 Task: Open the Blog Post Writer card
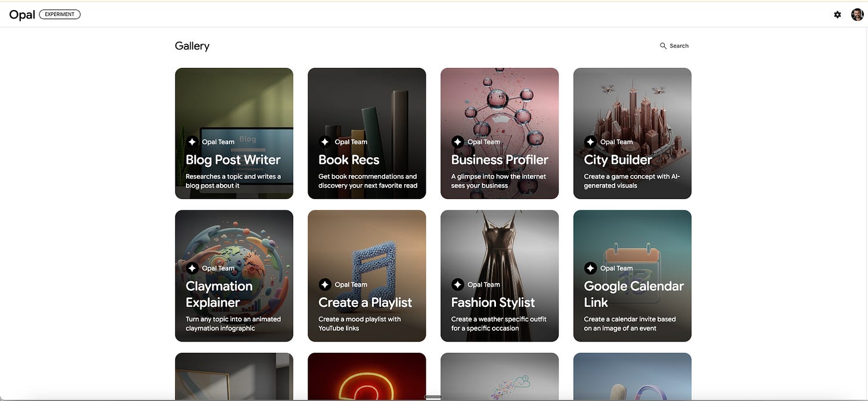234,133
